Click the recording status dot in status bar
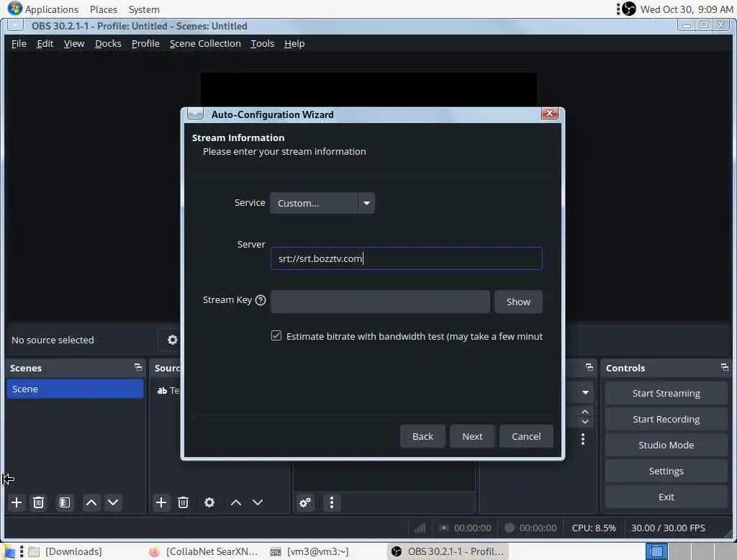 (509, 528)
